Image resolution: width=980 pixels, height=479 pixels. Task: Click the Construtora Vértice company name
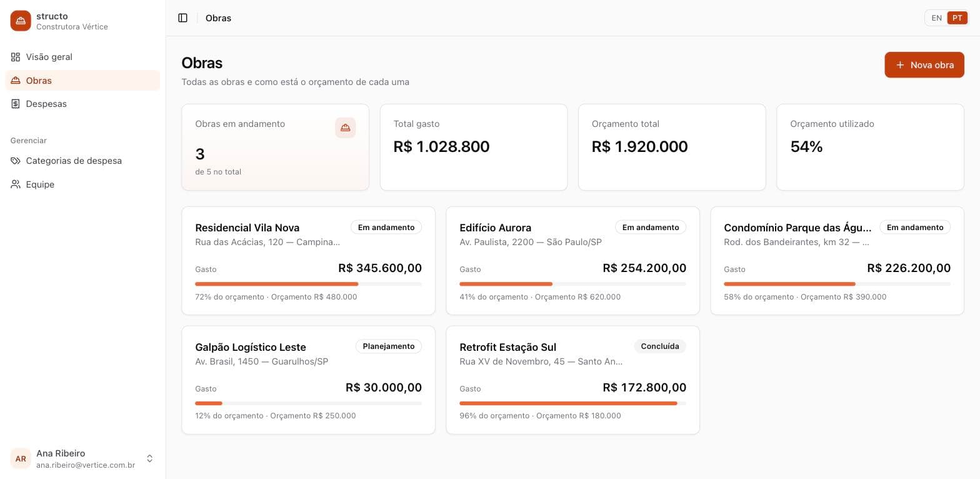72,27
